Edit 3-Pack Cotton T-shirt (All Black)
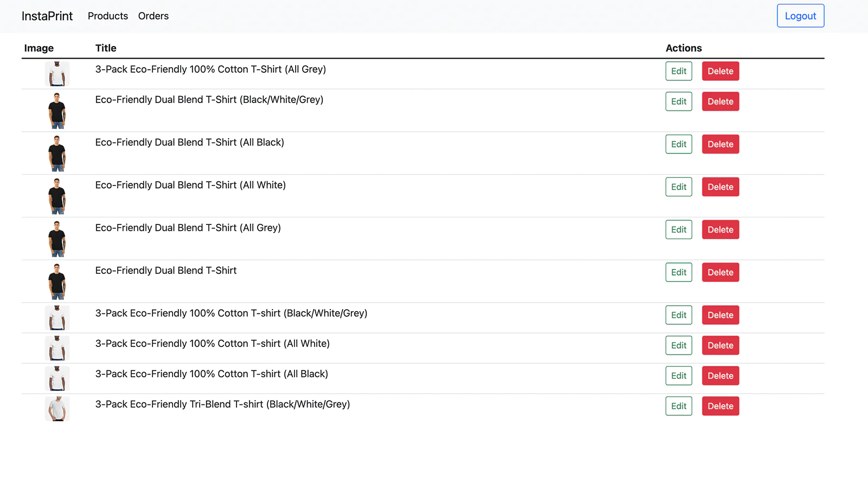Image resolution: width=868 pixels, height=488 pixels. pyautogui.click(x=679, y=376)
